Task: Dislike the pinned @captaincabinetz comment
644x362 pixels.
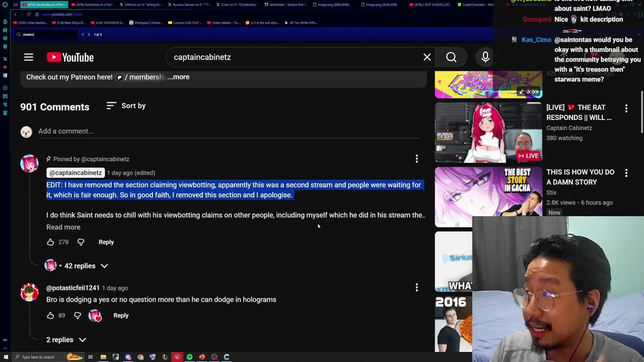Action: [x=80, y=242]
